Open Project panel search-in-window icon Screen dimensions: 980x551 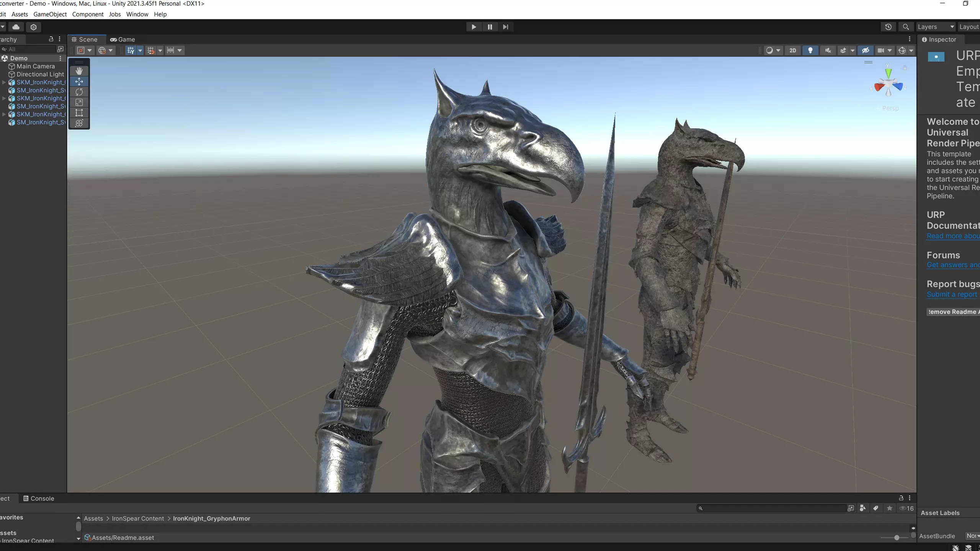(851, 508)
